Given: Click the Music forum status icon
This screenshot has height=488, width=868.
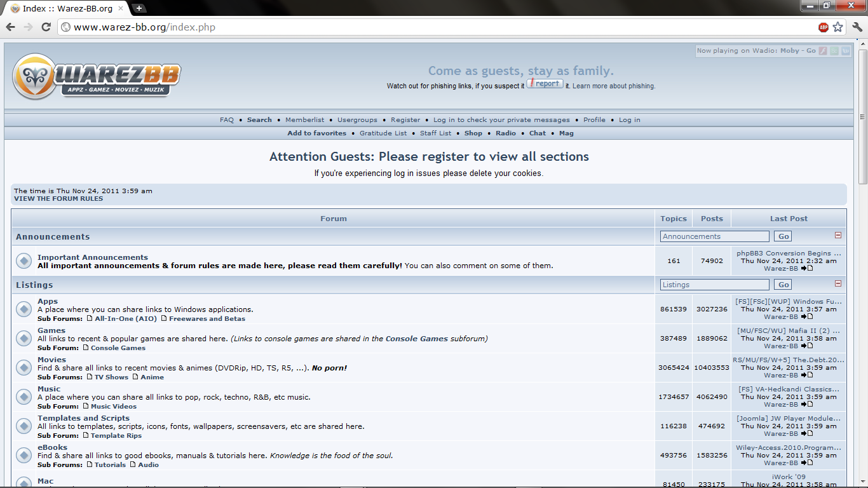Looking at the screenshot, I should click(x=24, y=396).
